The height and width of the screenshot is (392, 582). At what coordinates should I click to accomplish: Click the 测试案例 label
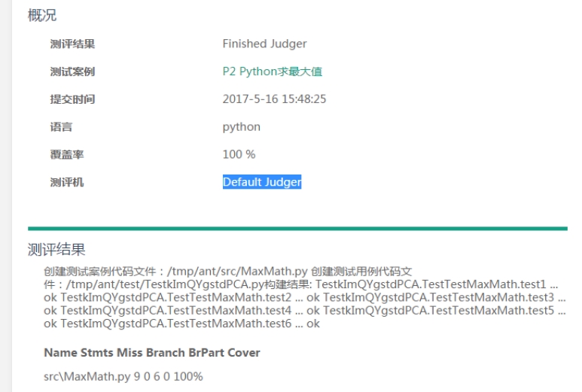coord(72,71)
